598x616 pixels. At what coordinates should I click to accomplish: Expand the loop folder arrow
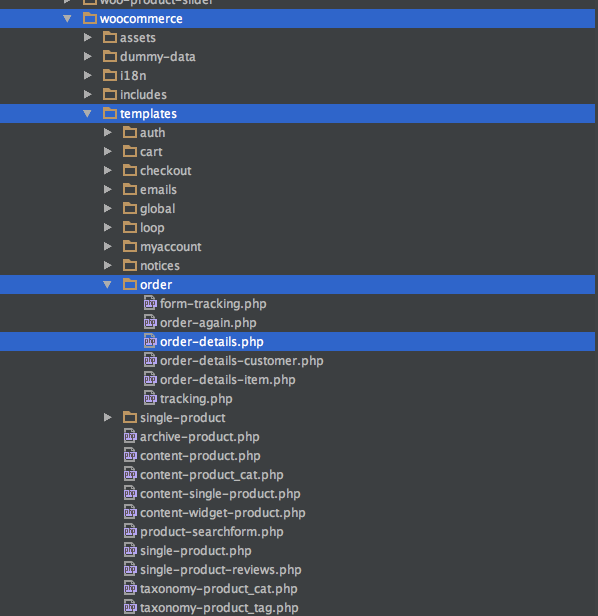pos(108,227)
